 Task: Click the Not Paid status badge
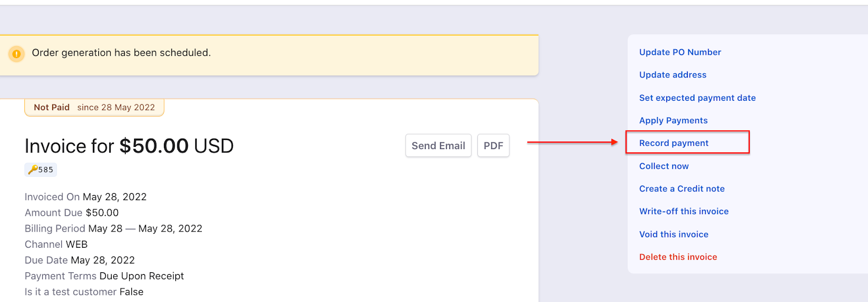[x=94, y=107]
